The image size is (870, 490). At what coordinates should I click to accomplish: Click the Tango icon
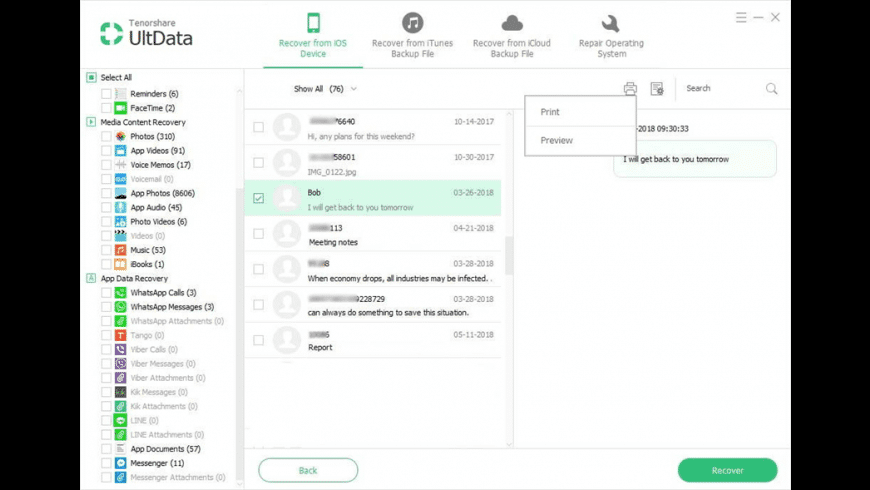(x=120, y=335)
